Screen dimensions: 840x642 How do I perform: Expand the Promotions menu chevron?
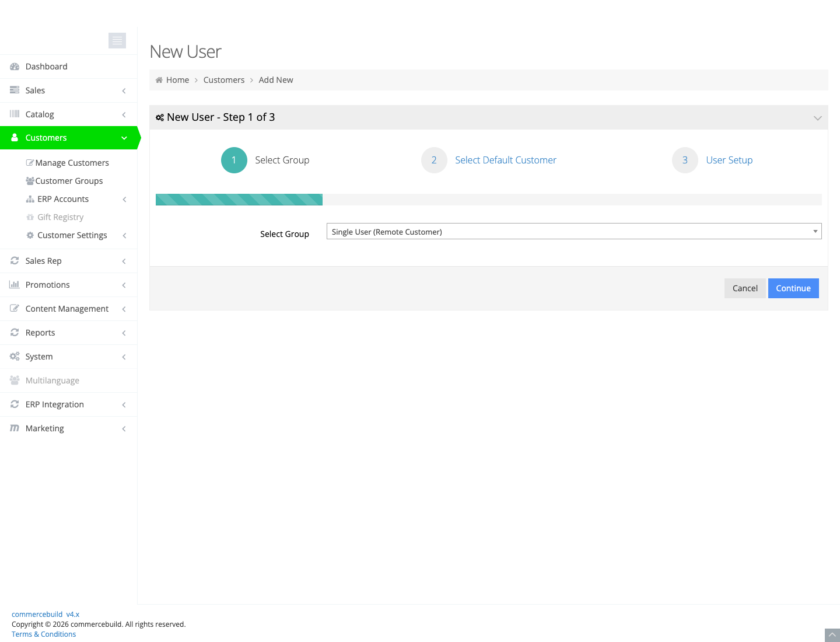click(124, 285)
